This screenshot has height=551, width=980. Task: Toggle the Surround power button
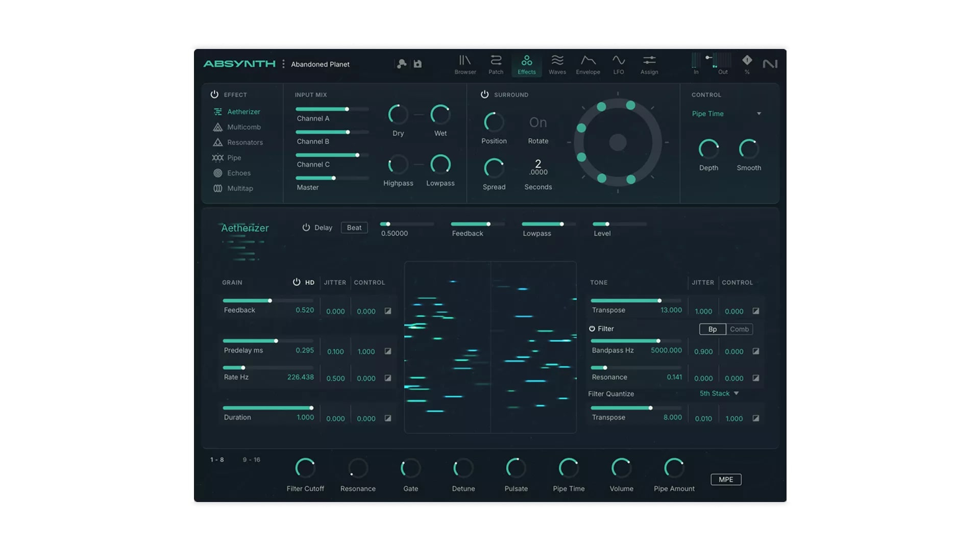pyautogui.click(x=484, y=94)
